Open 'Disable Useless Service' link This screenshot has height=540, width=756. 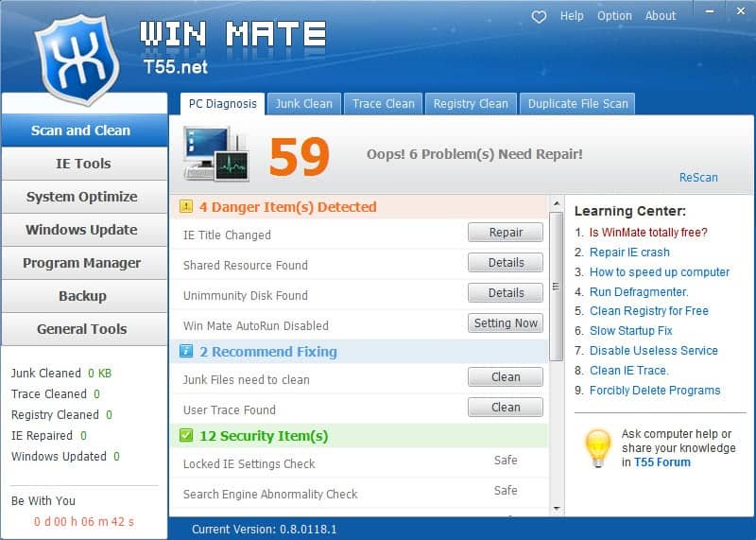[653, 350]
